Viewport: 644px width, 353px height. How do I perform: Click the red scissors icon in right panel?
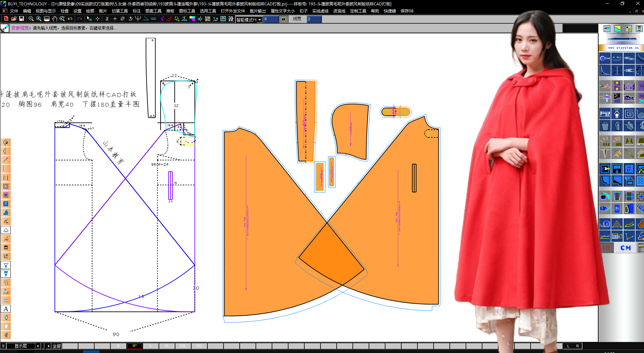click(605, 86)
